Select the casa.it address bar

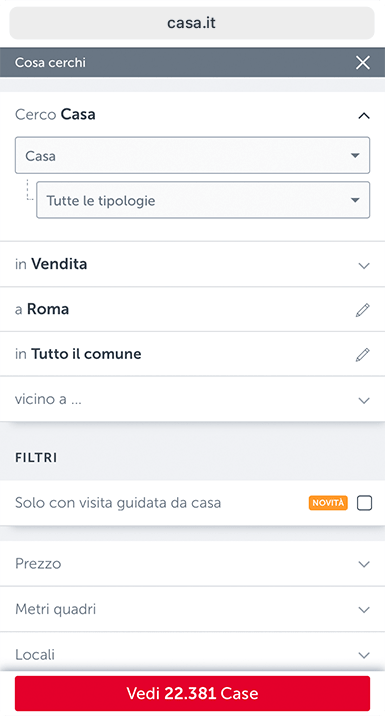(192, 23)
